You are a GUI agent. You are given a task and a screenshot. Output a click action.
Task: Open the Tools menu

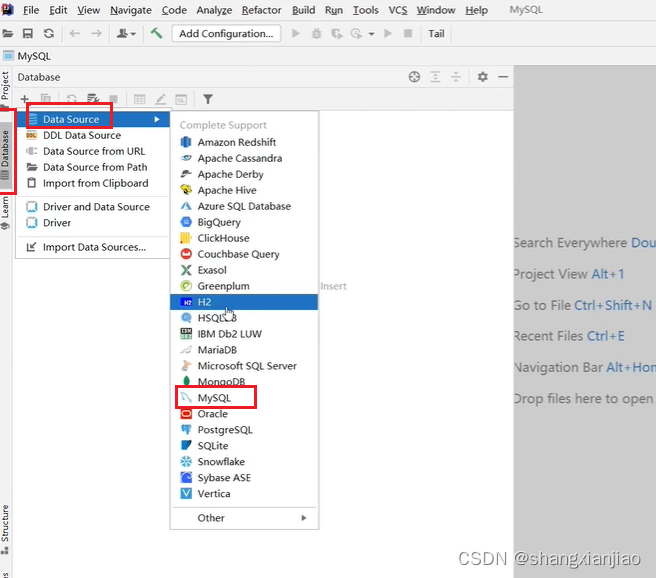(x=366, y=10)
